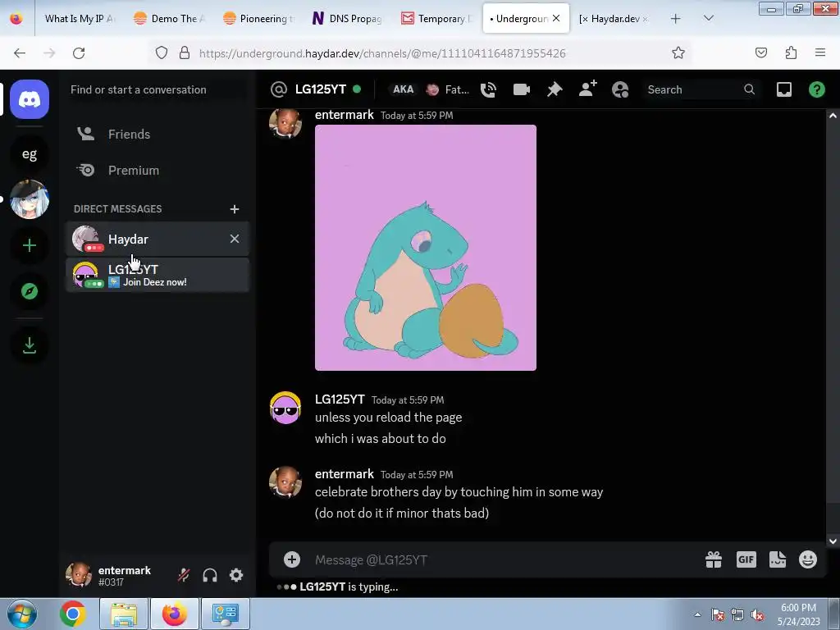Screen dimensions: 840x630
Task: Close the Haydar DM entry
Action: (x=234, y=239)
